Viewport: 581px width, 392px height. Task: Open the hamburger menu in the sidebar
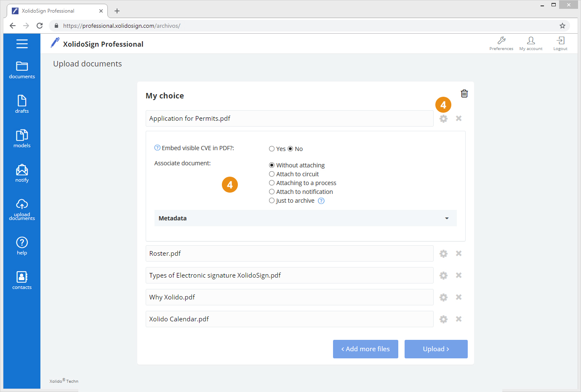pos(22,44)
